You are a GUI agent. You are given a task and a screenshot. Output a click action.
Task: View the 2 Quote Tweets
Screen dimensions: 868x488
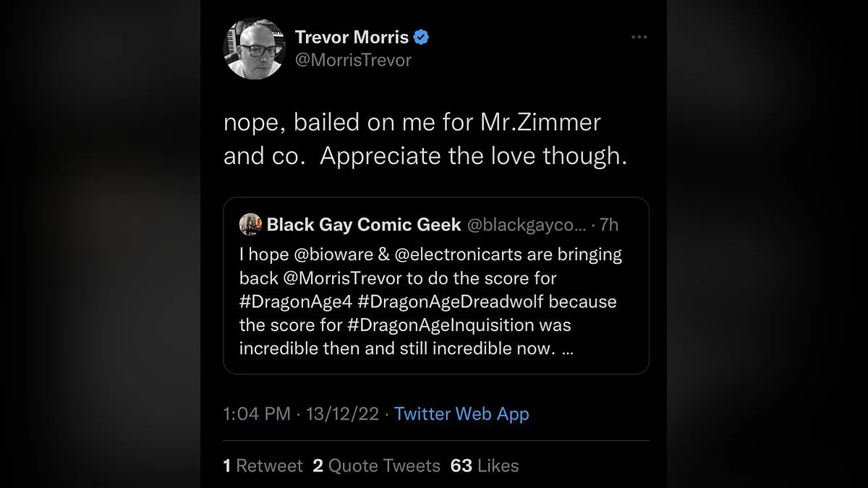coord(376,466)
